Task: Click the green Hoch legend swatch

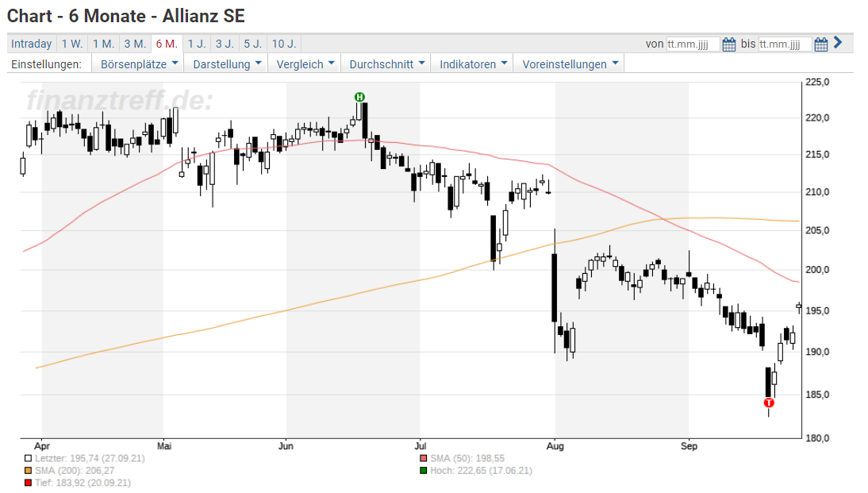Action: 424,471
